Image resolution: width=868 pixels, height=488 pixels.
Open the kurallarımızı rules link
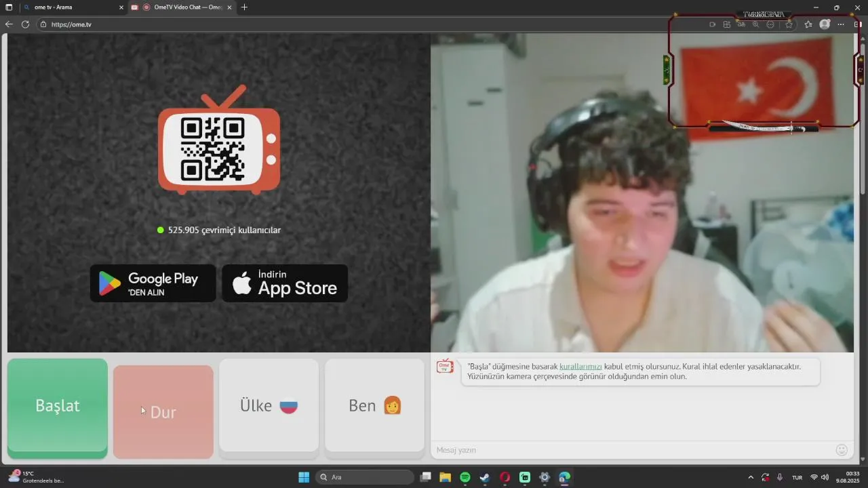580,366
